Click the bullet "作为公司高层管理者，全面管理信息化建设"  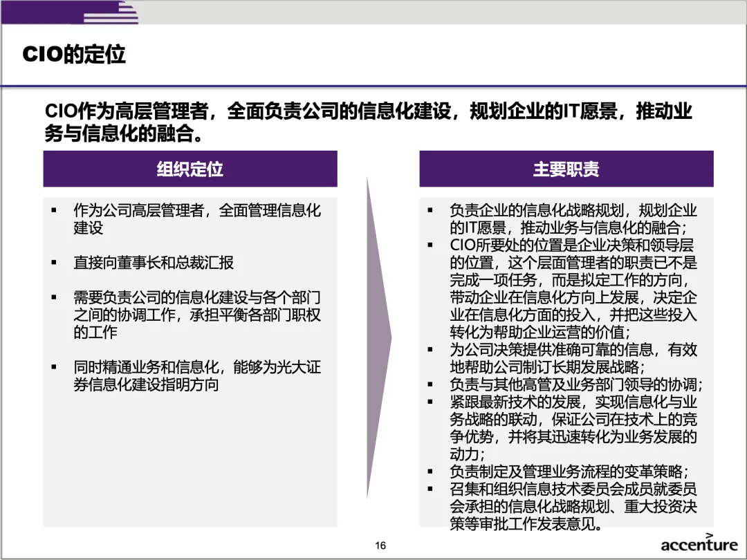[196, 218]
